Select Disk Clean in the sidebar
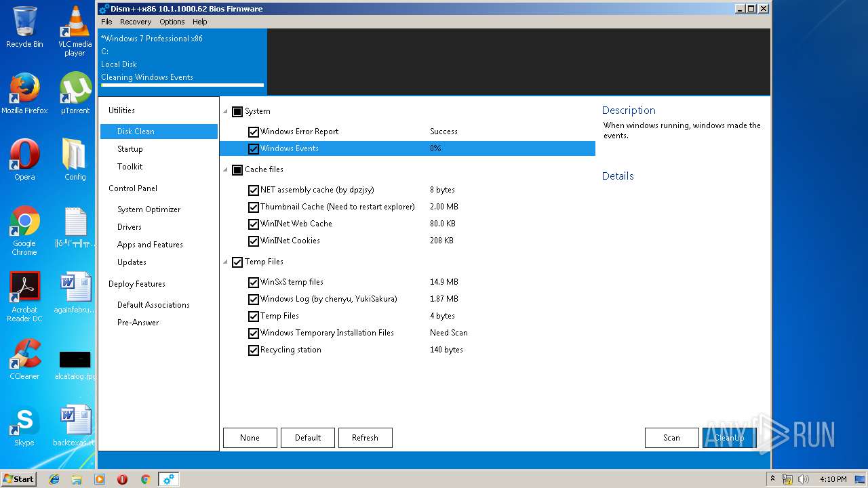This screenshot has height=488, width=868. pos(159,131)
